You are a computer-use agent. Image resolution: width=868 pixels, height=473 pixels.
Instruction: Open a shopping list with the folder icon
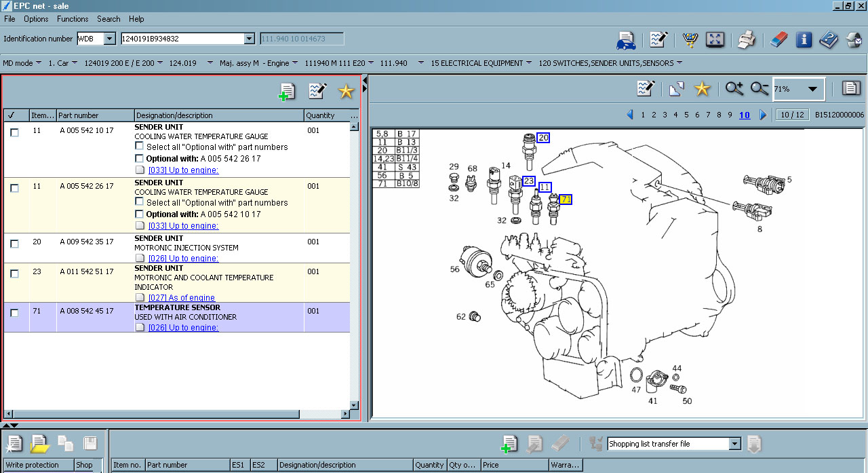[39, 444]
